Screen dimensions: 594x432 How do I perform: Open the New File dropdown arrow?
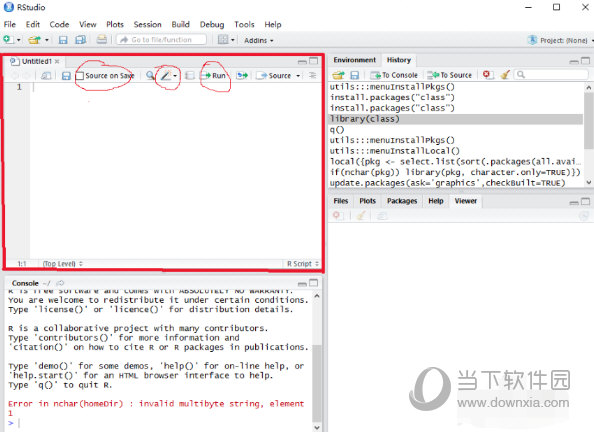[x=18, y=40]
